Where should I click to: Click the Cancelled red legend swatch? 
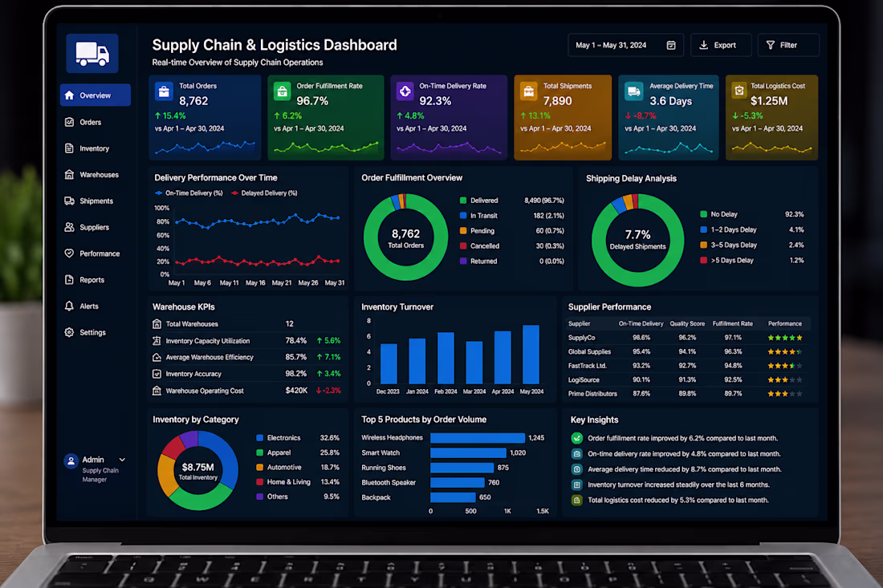tap(463, 246)
